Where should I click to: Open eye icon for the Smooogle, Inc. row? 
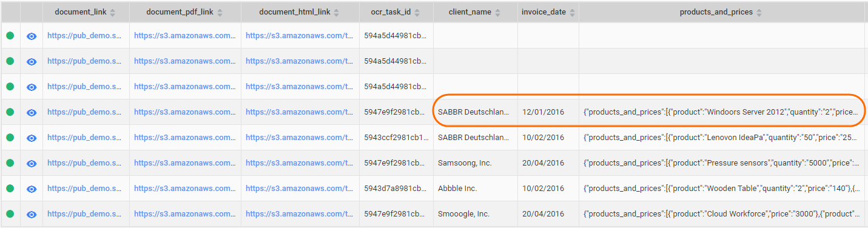click(x=32, y=214)
